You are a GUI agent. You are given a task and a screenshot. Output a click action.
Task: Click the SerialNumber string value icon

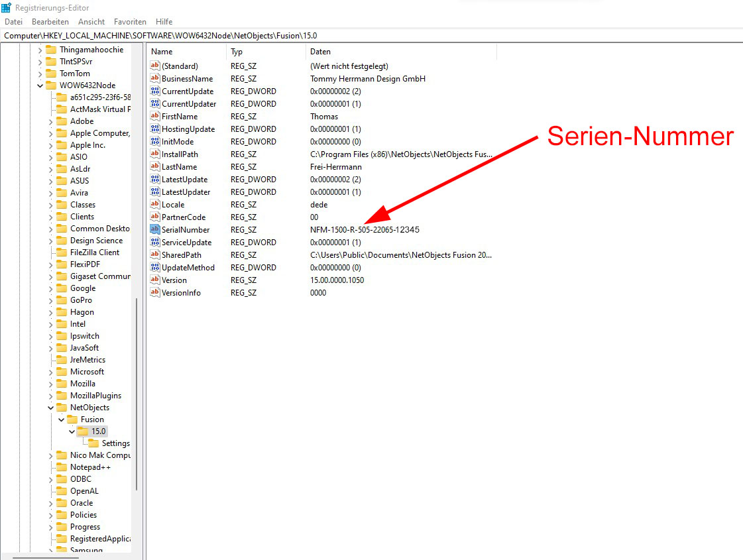click(x=155, y=230)
